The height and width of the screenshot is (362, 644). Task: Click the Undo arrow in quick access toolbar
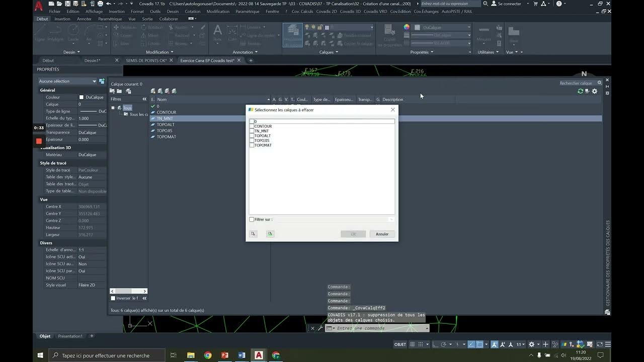(108, 4)
